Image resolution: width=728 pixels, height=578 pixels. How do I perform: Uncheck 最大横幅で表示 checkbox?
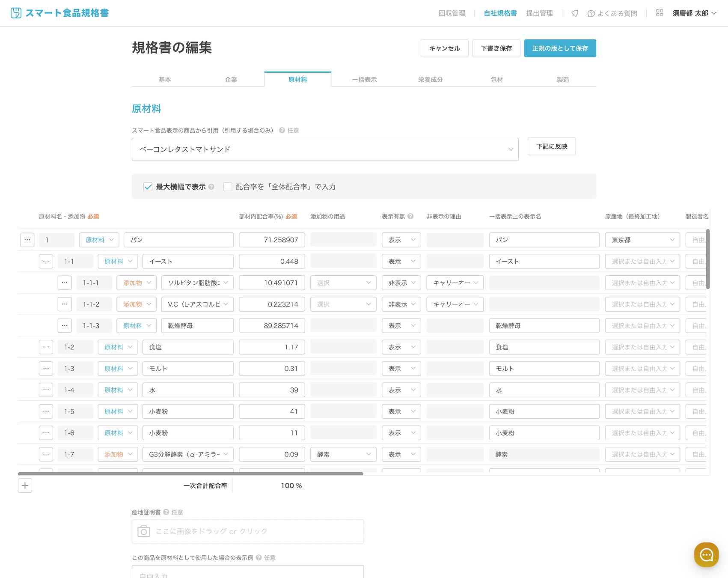(148, 187)
